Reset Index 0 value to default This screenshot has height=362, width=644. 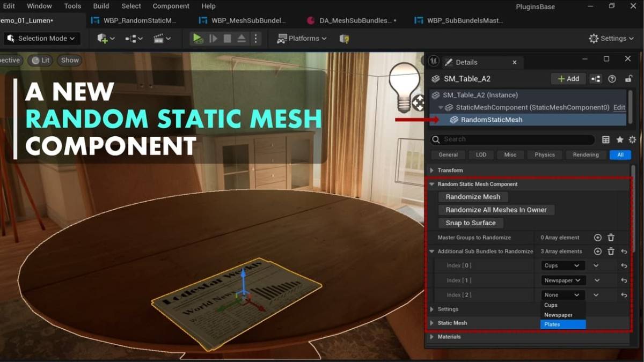[x=624, y=265]
